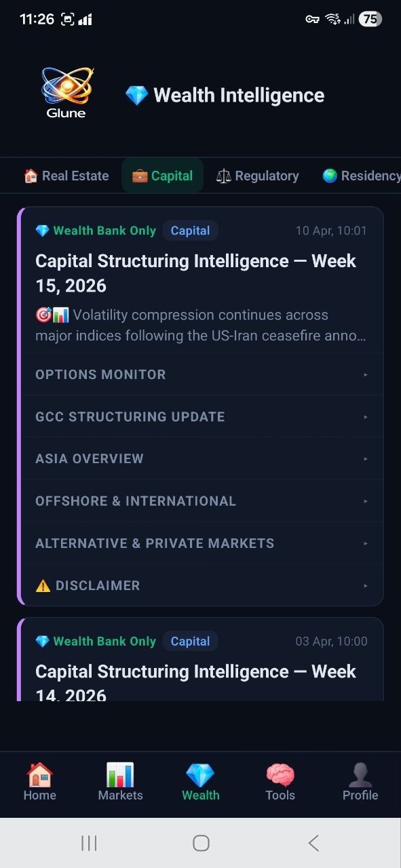Image resolution: width=401 pixels, height=868 pixels.
Task: Switch to the Regulatory tab
Action: pos(257,175)
